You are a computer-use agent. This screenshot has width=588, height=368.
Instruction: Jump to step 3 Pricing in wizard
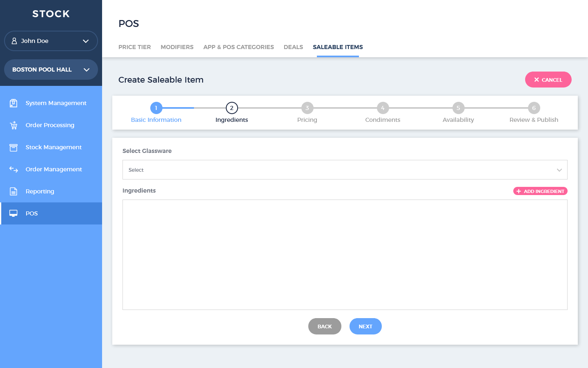tap(307, 108)
